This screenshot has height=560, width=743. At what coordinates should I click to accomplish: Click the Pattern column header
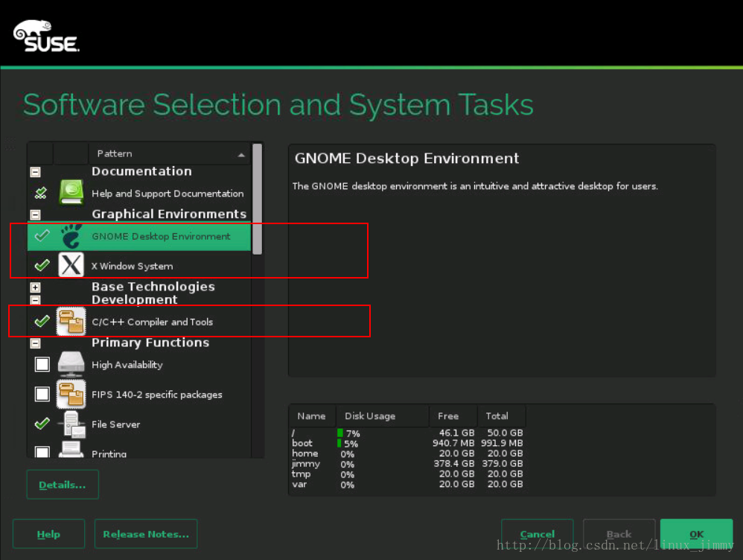click(169, 153)
